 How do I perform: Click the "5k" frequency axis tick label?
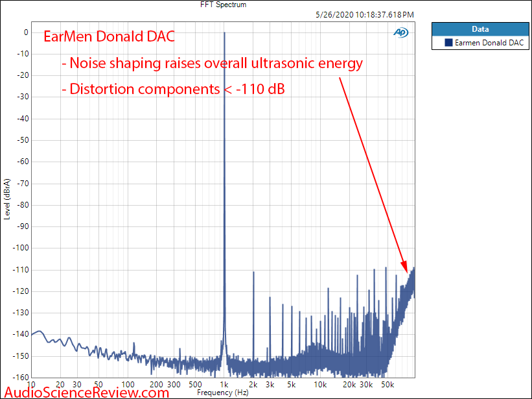[x=292, y=385]
